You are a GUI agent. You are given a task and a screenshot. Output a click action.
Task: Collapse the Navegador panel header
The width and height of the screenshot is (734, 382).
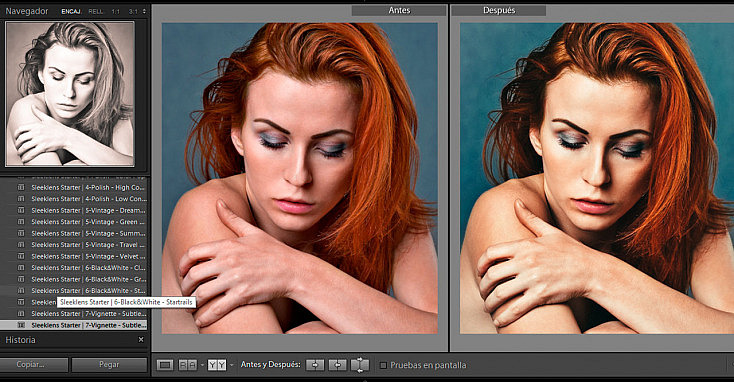[x=27, y=11]
